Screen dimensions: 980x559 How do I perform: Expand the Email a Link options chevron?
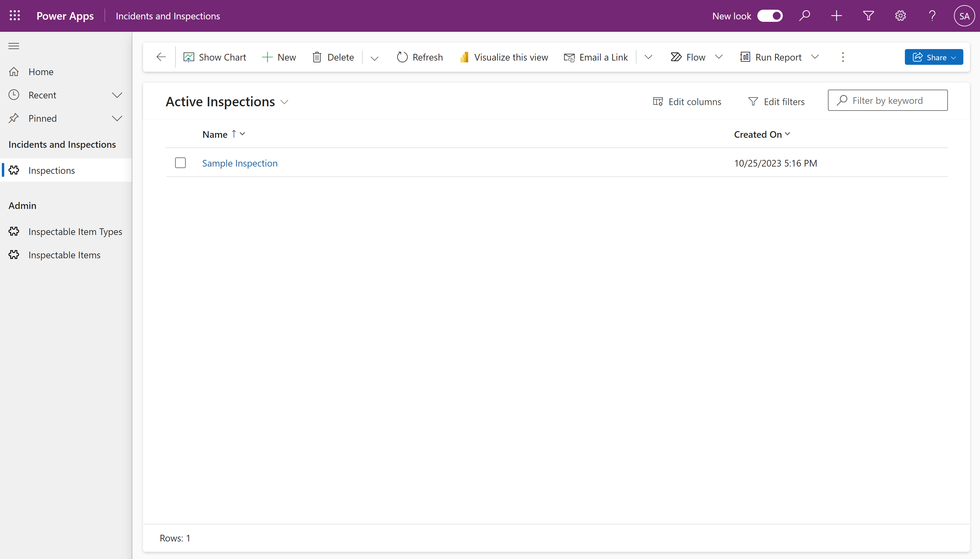pyautogui.click(x=648, y=57)
